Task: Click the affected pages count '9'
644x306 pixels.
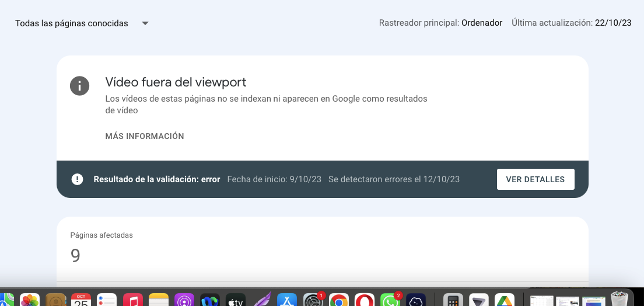Action: tap(75, 255)
